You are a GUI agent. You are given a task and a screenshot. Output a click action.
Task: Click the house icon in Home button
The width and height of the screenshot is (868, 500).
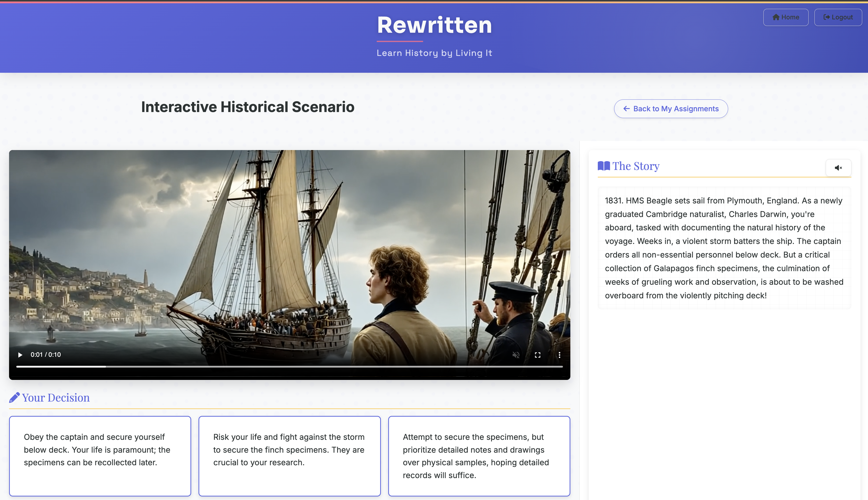coord(776,17)
